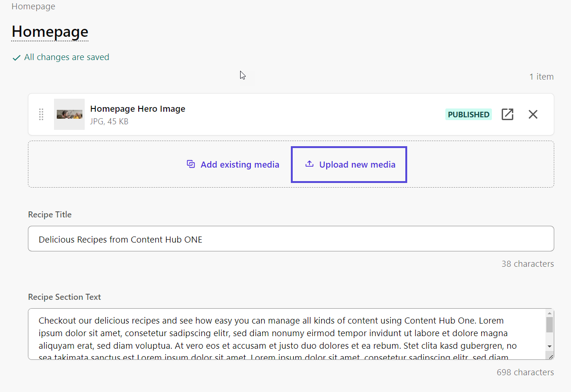
Task: Click inside the Recipe Title field
Action: [291, 239]
